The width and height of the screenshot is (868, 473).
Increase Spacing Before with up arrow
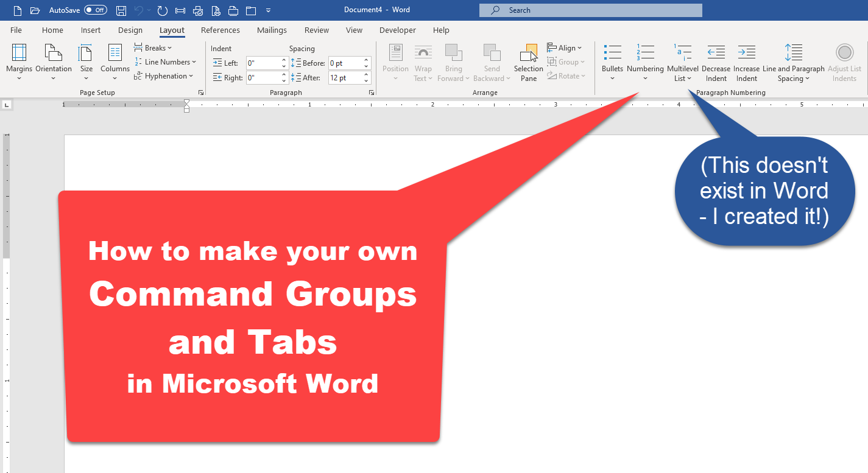click(367, 60)
